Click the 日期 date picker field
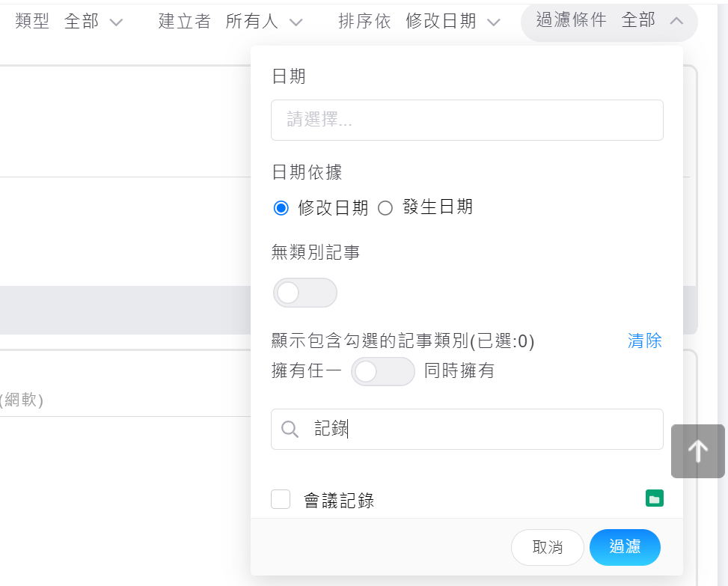 tap(467, 120)
